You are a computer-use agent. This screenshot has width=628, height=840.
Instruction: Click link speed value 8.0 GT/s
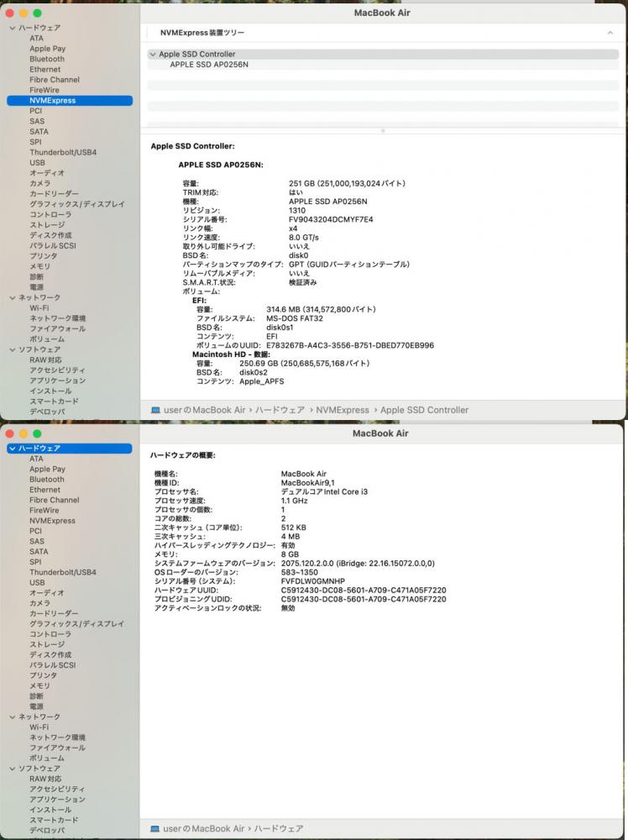pos(304,238)
